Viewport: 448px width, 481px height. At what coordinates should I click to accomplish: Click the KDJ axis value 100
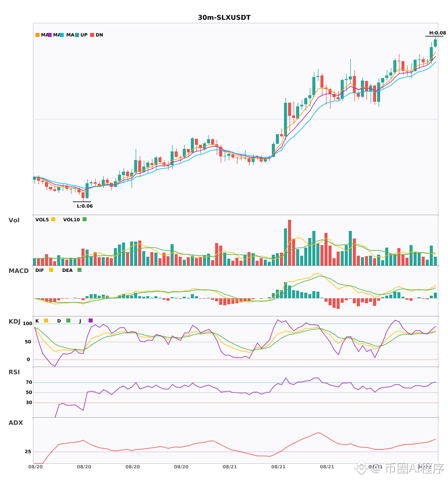pyautogui.click(x=28, y=324)
